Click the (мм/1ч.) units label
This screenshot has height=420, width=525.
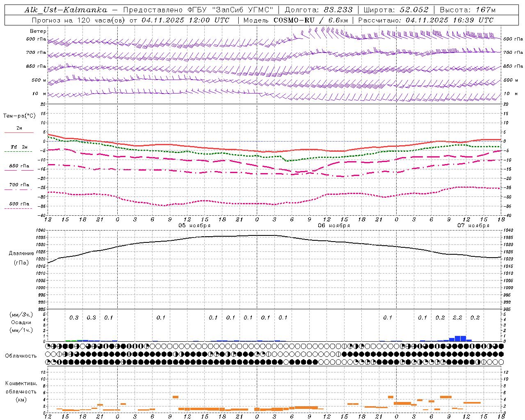pos(21,330)
